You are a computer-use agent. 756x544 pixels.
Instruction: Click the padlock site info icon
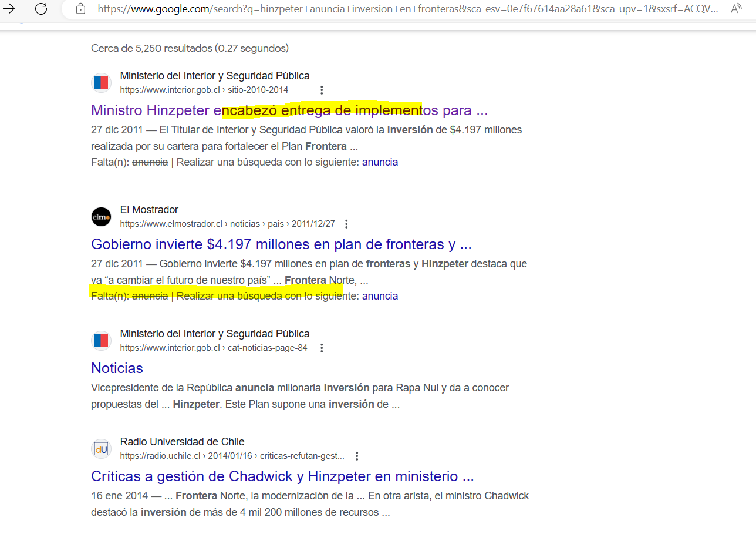(81, 9)
